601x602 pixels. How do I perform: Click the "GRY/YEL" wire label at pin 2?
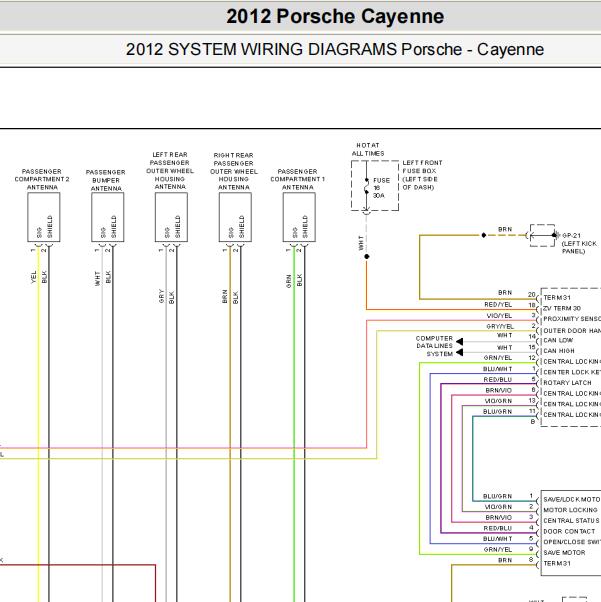[500, 327]
